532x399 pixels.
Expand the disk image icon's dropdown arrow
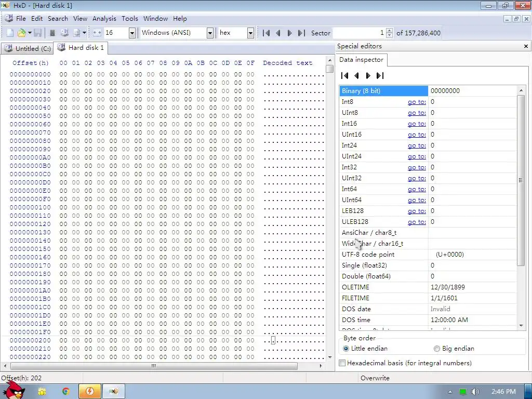click(x=84, y=33)
